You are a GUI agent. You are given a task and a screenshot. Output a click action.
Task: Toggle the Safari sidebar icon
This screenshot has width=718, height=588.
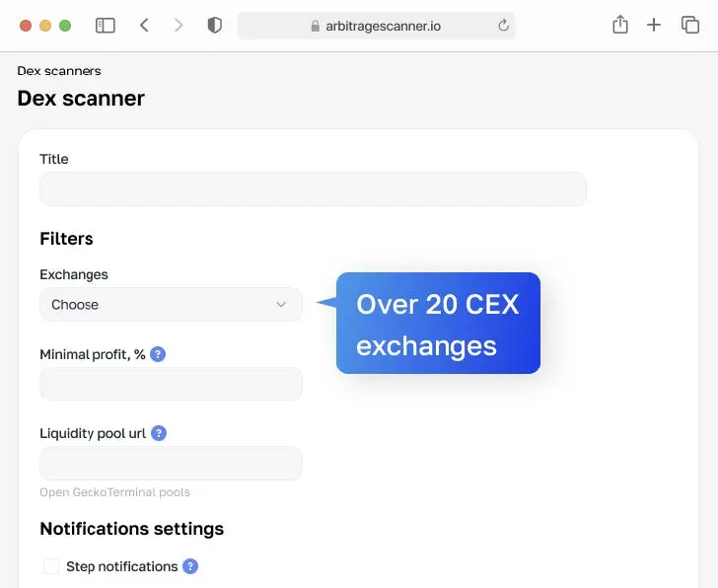click(x=106, y=26)
